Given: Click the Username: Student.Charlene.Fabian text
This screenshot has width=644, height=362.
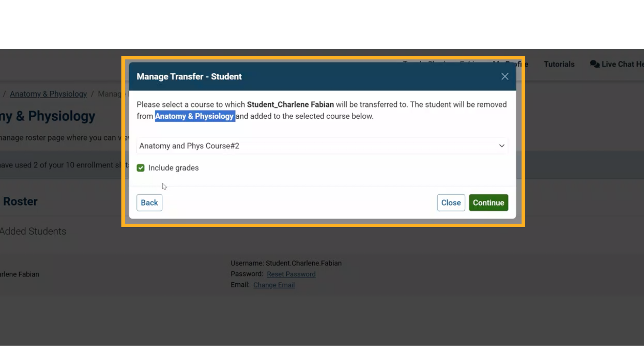Looking at the screenshot, I should 286,263.
